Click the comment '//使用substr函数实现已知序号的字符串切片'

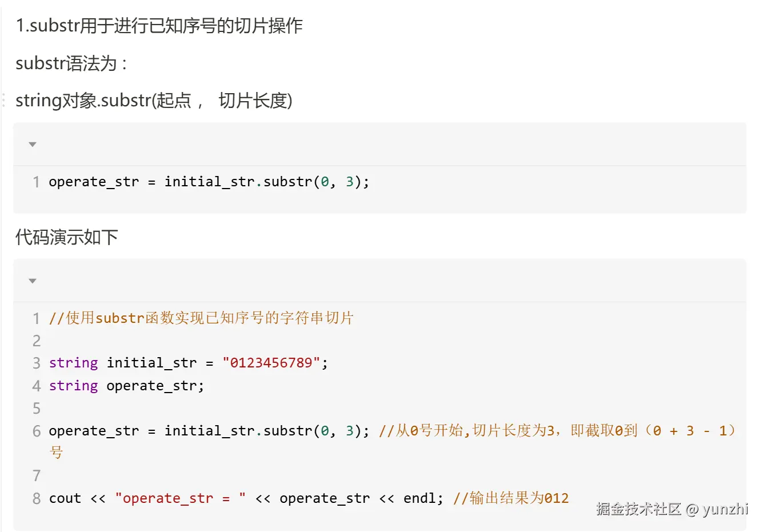(201, 318)
